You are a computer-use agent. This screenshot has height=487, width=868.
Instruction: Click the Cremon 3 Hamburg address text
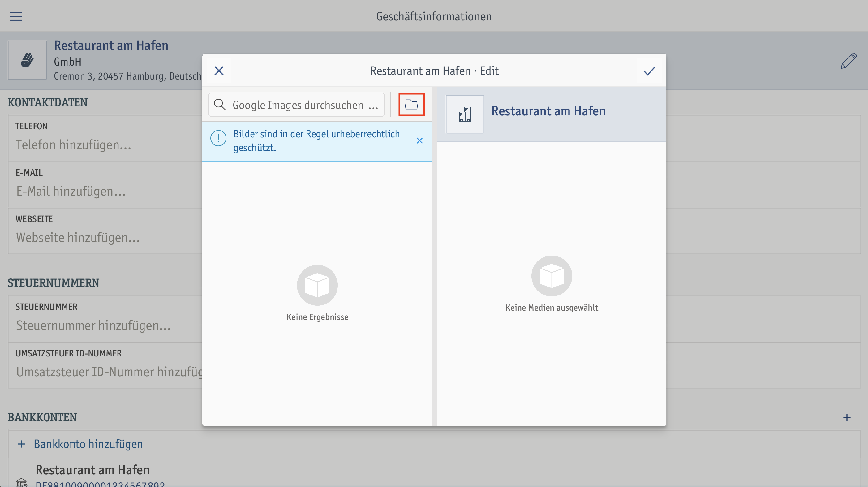[128, 76]
